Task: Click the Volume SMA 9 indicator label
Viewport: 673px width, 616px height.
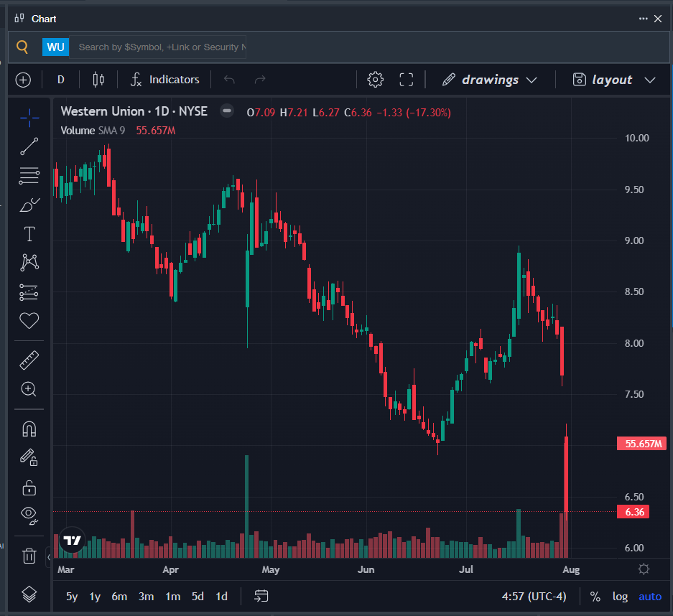Action: (x=93, y=131)
